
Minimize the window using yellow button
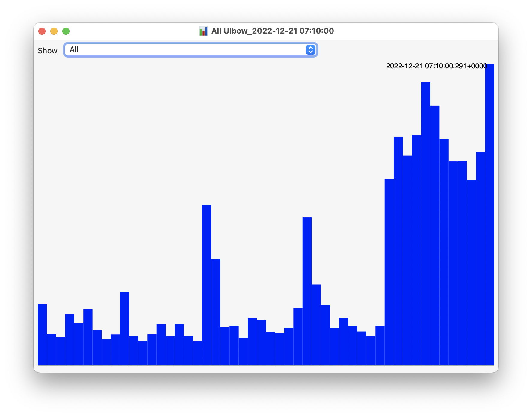coord(54,31)
